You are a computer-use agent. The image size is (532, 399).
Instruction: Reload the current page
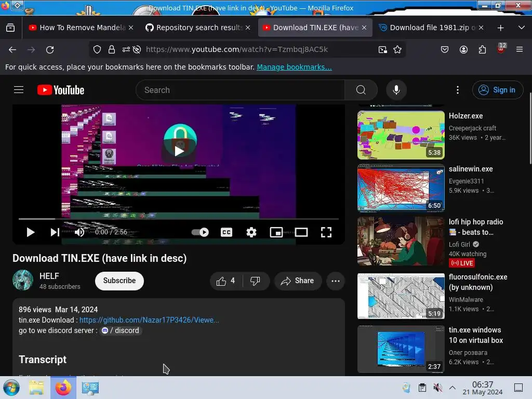(50, 49)
